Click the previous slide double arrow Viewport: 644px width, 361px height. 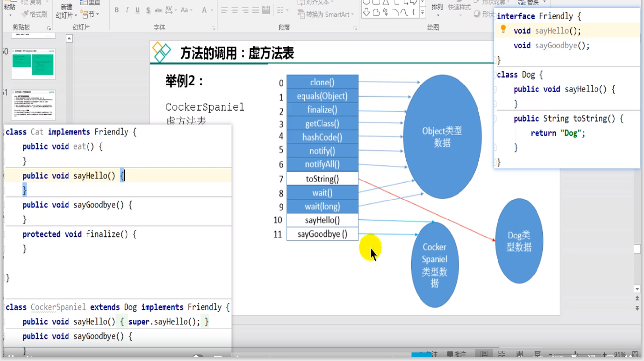[637, 298]
